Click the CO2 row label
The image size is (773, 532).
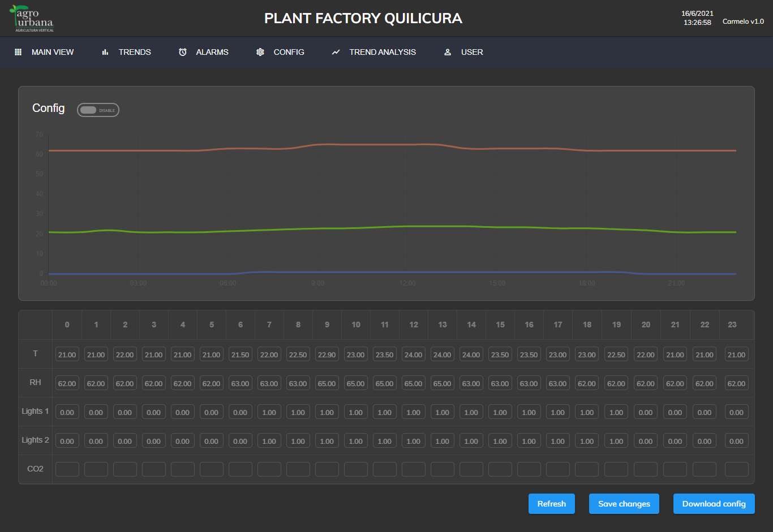35,469
